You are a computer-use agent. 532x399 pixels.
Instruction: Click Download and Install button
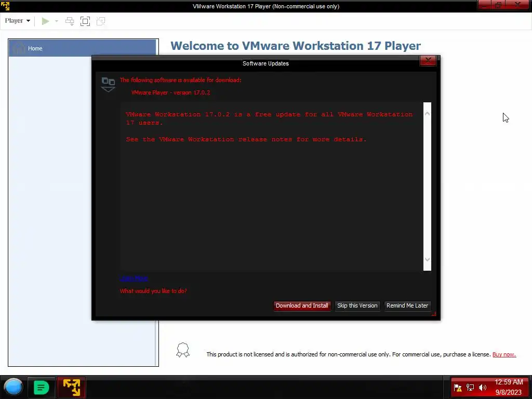302,305
